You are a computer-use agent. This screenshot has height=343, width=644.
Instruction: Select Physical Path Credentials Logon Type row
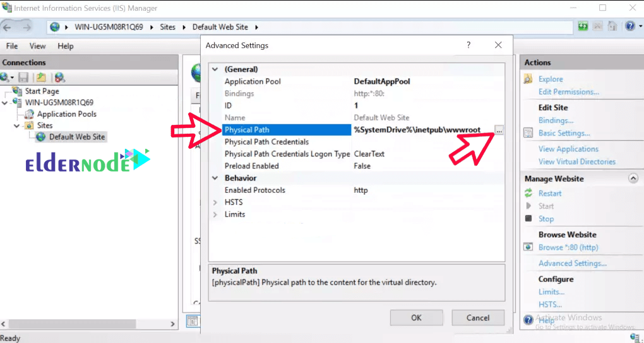coord(357,154)
